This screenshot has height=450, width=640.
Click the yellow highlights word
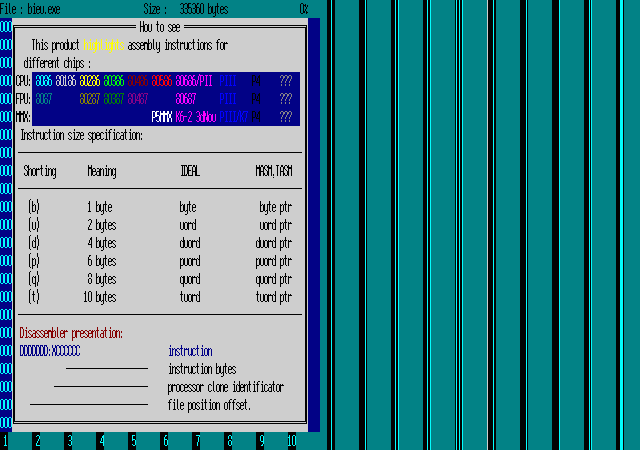(103, 45)
